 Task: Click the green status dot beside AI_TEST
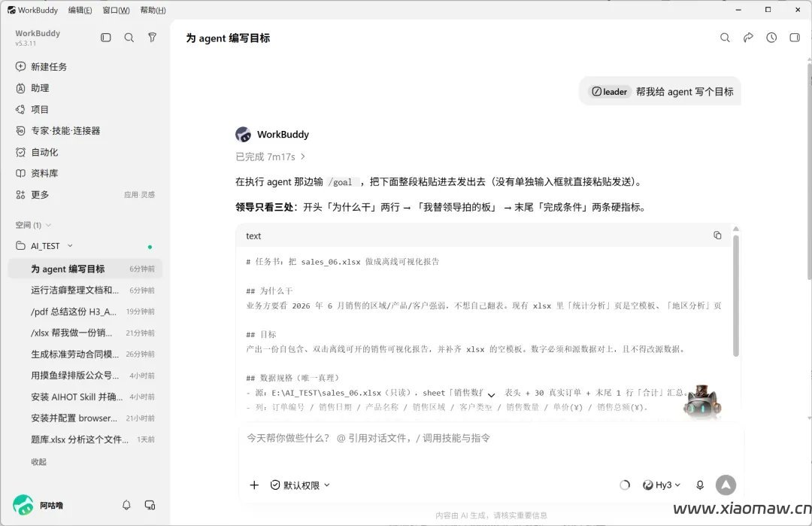pyautogui.click(x=150, y=247)
